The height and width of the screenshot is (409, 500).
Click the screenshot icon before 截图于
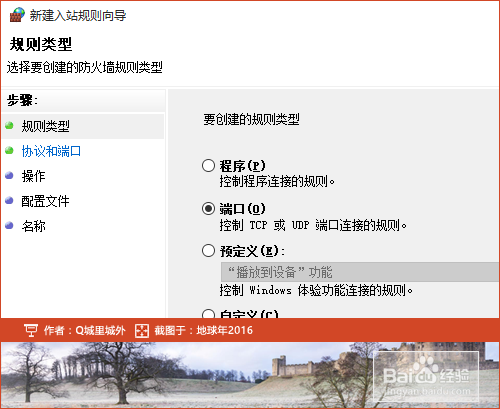pos(142,331)
